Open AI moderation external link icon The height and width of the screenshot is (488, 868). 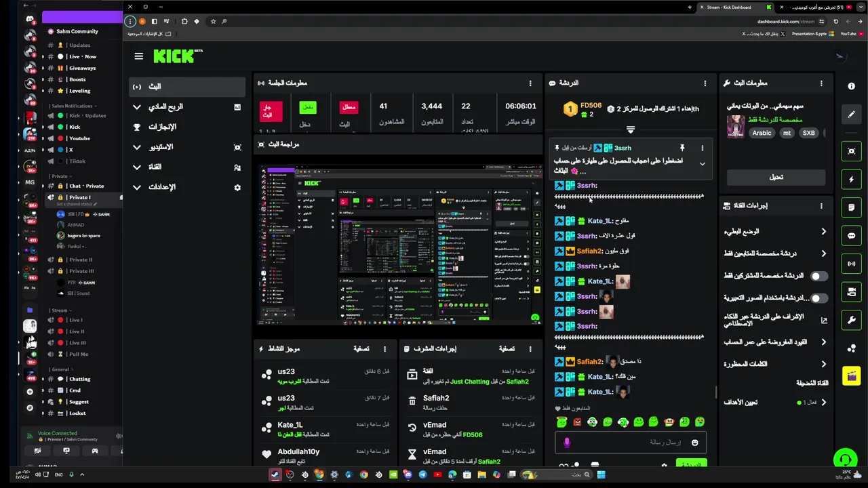[824, 320]
